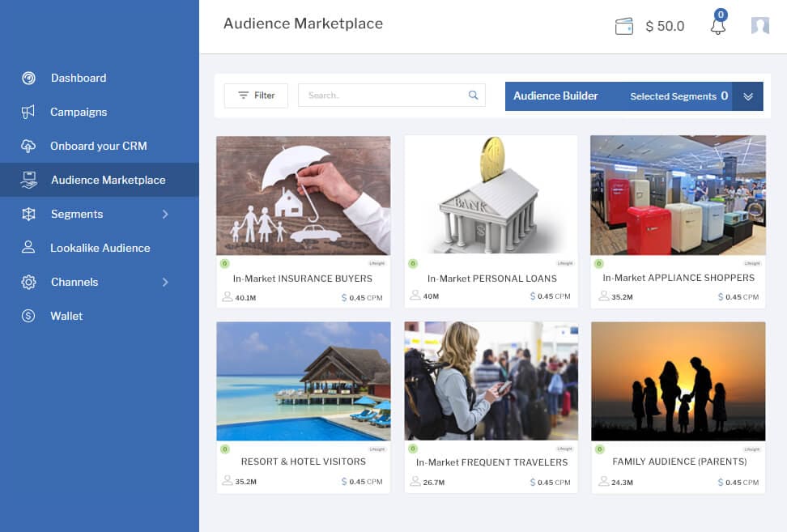
Task: Select the insurance umbrella thumbnail
Action: pyautogui.click(x=303, y=195)
